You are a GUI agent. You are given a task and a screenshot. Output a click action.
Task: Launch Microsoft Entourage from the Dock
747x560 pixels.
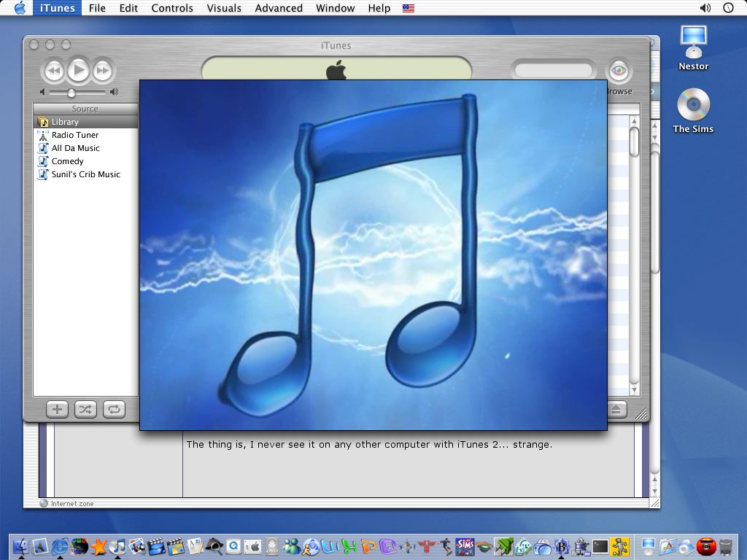point(388,547)
